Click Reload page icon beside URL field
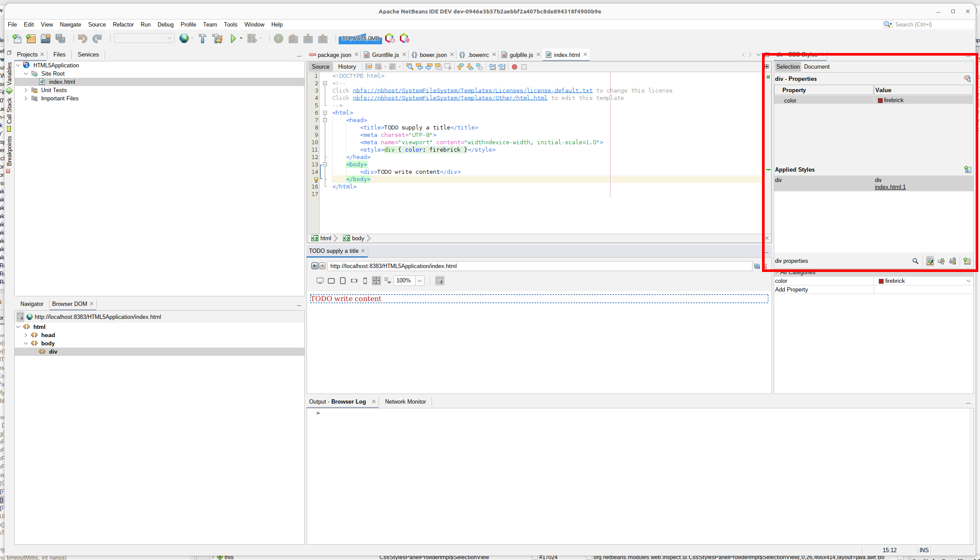 757,266
